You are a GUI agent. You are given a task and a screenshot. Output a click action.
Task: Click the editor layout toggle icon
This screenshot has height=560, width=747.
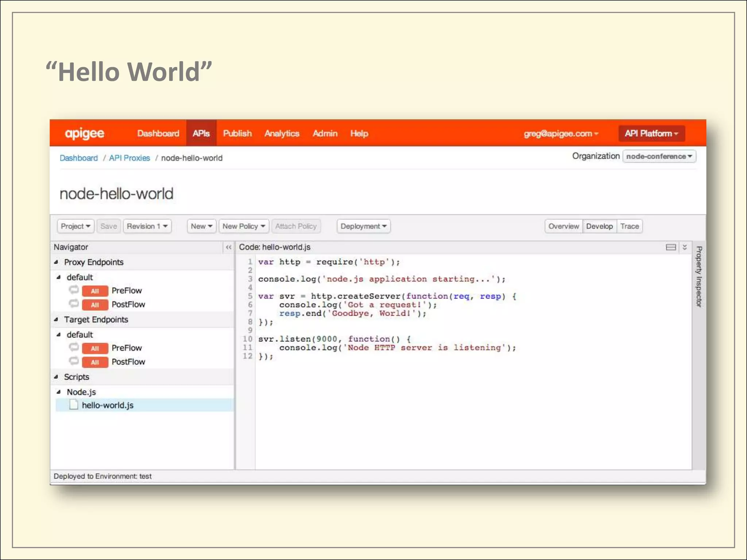click(671, 247)
